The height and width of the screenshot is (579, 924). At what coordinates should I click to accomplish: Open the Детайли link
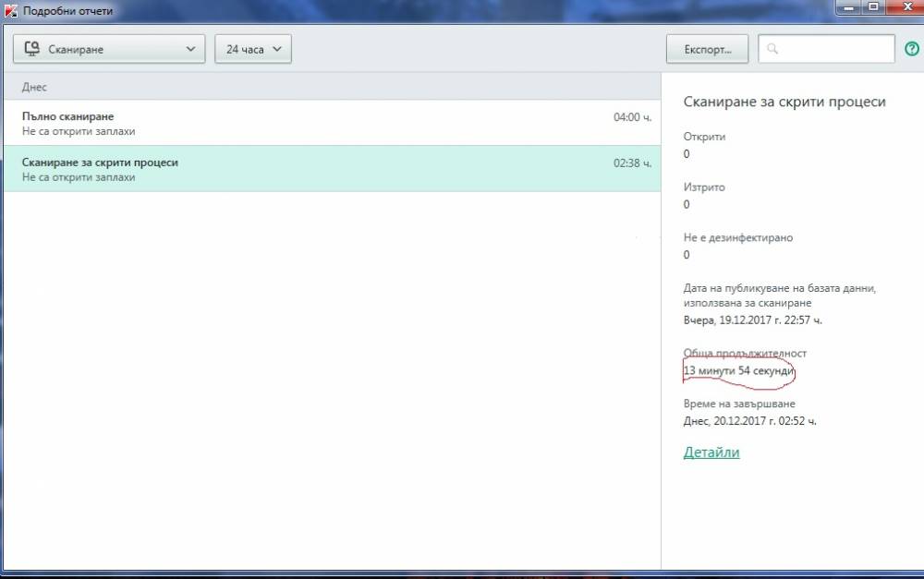711,452
